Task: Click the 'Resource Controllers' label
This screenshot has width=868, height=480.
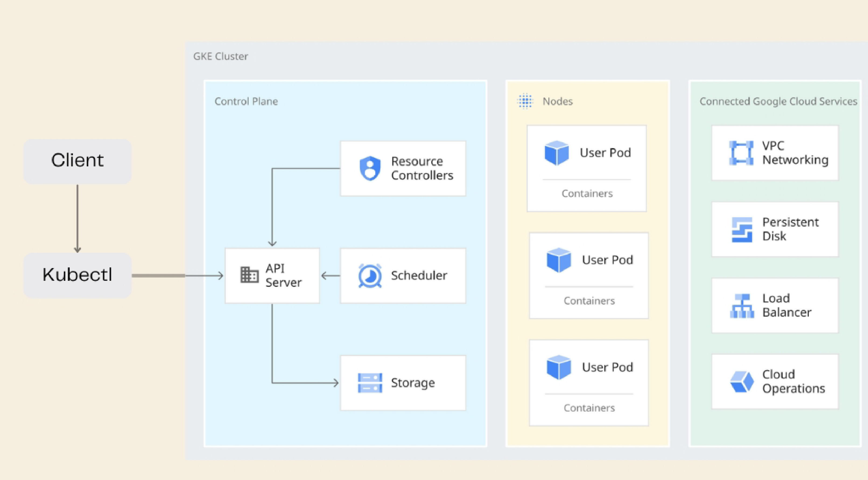Action: click(422, 168)
